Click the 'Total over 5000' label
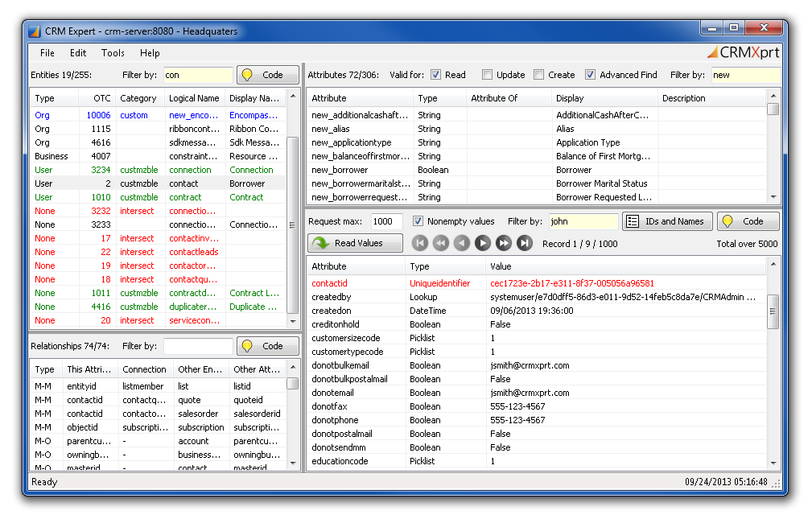This screenshot has height=519, width=812. click(747, 244)
